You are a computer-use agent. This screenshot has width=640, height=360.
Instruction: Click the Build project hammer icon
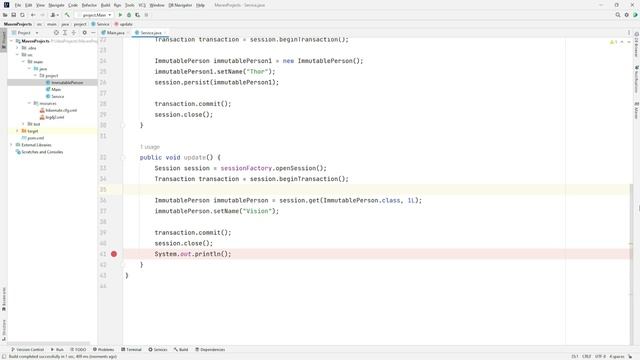[x=67, y=15]
